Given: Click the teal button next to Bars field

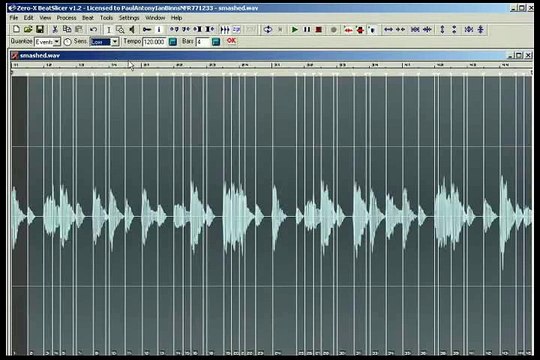Looking at the screenshot, I should click(216, 42).
